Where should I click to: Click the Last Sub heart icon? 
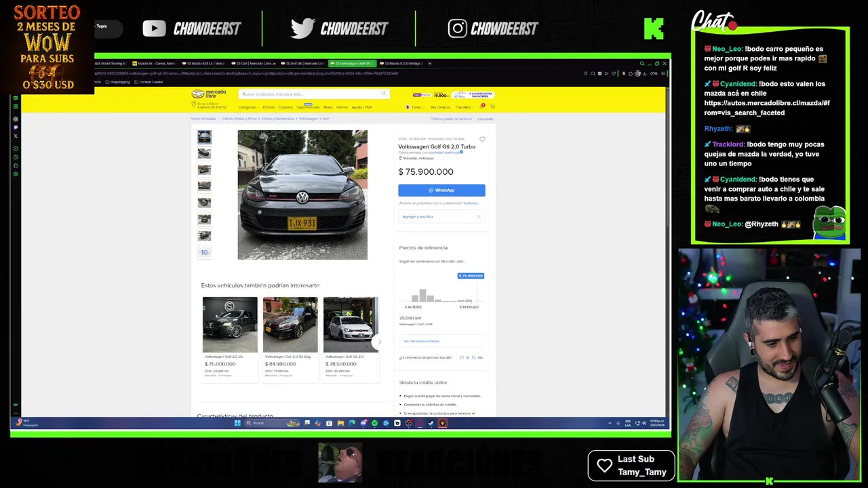[x=604, y=466]
